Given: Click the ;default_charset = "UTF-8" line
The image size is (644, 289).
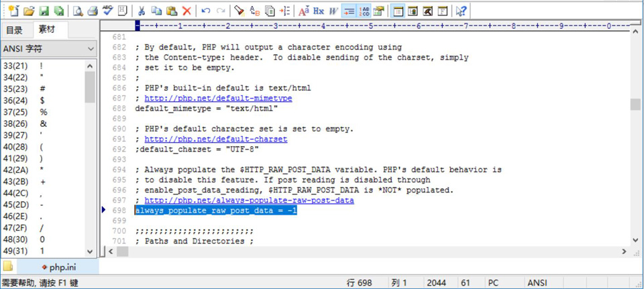Looking at the screenshot, I should point(197,150).
